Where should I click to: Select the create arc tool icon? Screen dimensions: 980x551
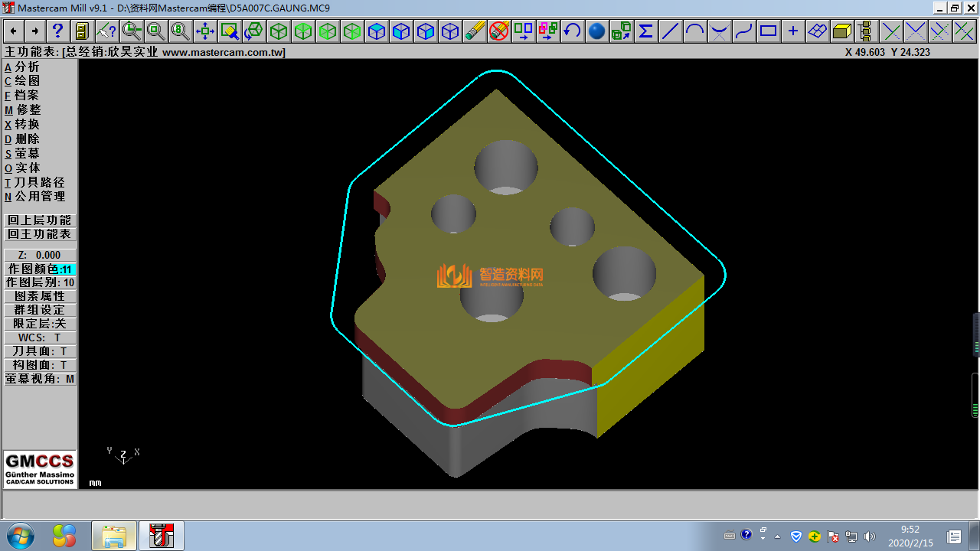tap(694, 31)
